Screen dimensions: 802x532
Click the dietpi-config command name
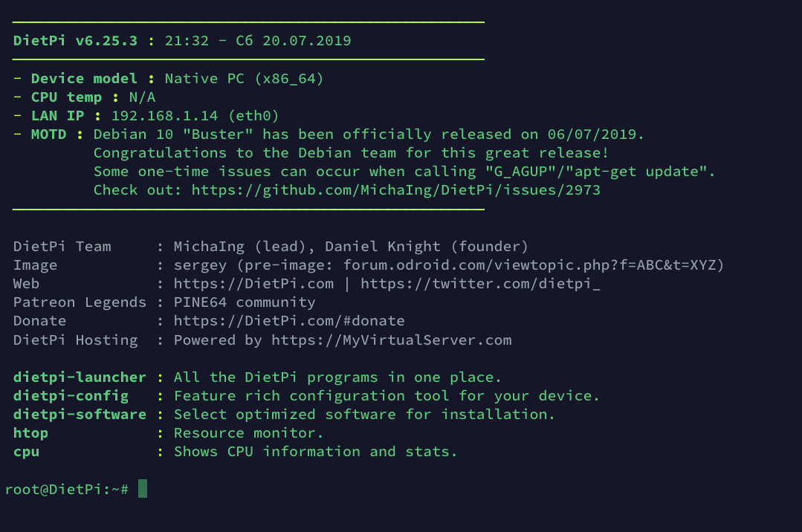[71, 396]
